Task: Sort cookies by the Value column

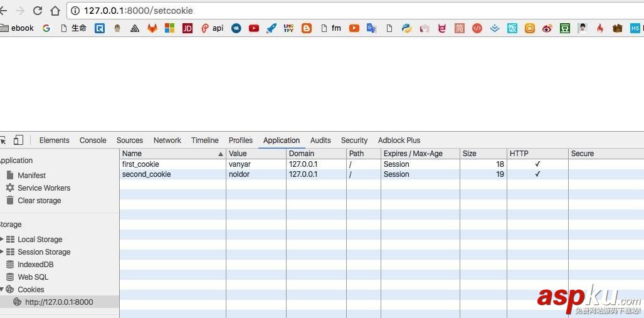Action: pos(256,154)
